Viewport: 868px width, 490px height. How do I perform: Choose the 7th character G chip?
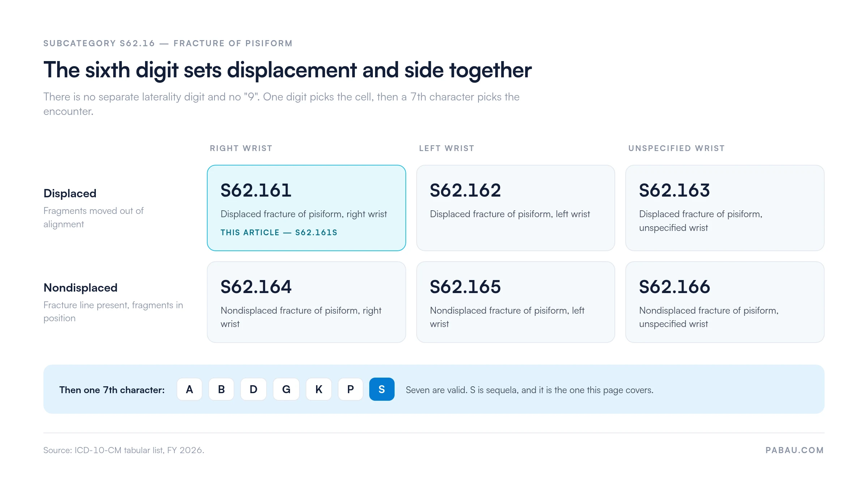coord(286,389)
